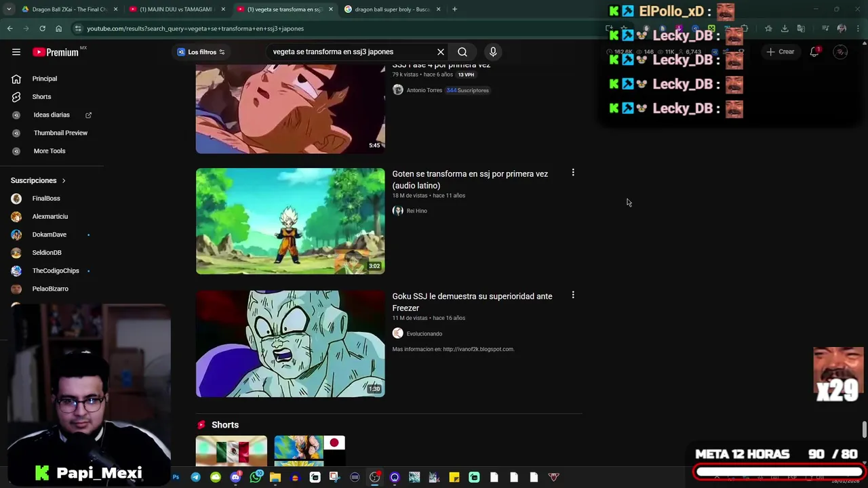Open the YouTube guide hamburger menu
The image size is (868, 488).
16,52
